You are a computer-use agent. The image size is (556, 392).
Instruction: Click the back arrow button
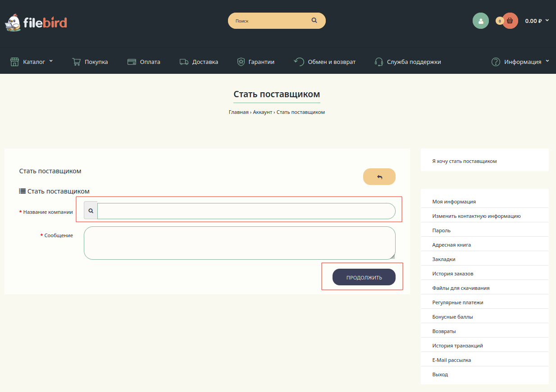click(x=379, y=177)
